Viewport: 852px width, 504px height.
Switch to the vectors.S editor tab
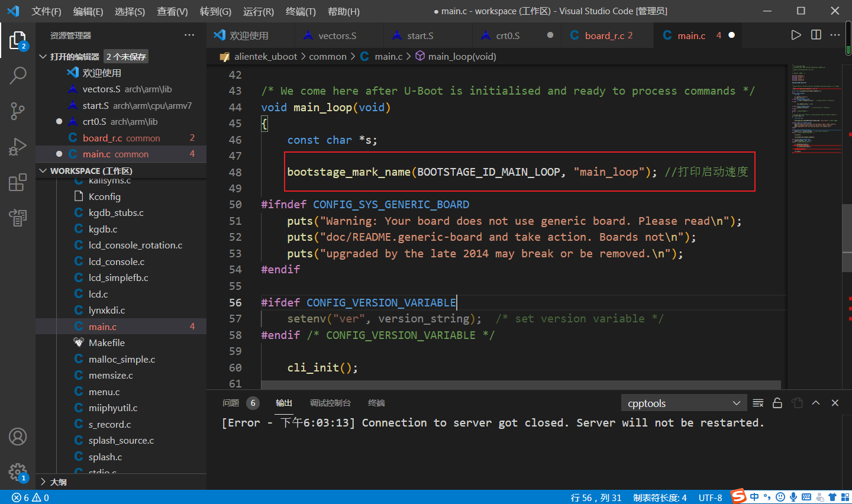pyautogui.click(x=339, y=35)
